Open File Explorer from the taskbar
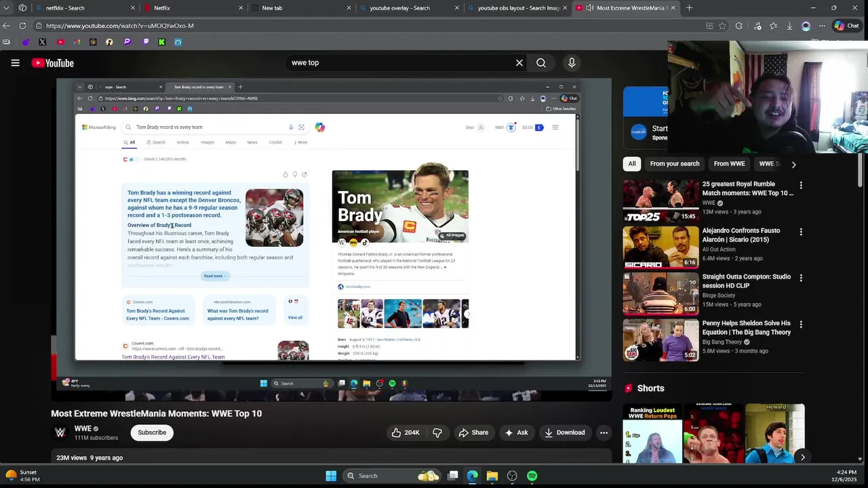 [492, 476]
